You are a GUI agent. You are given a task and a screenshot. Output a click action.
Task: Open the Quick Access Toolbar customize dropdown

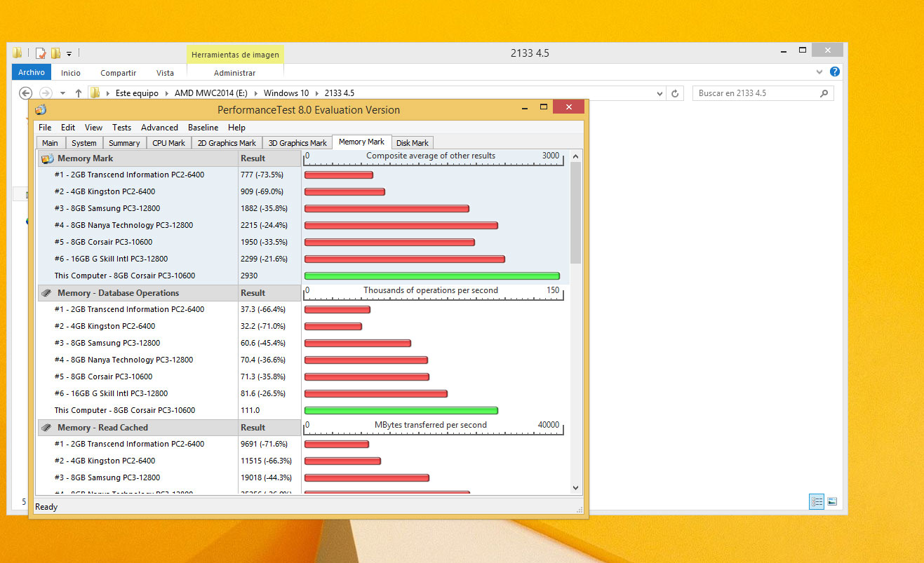[69, 54]
